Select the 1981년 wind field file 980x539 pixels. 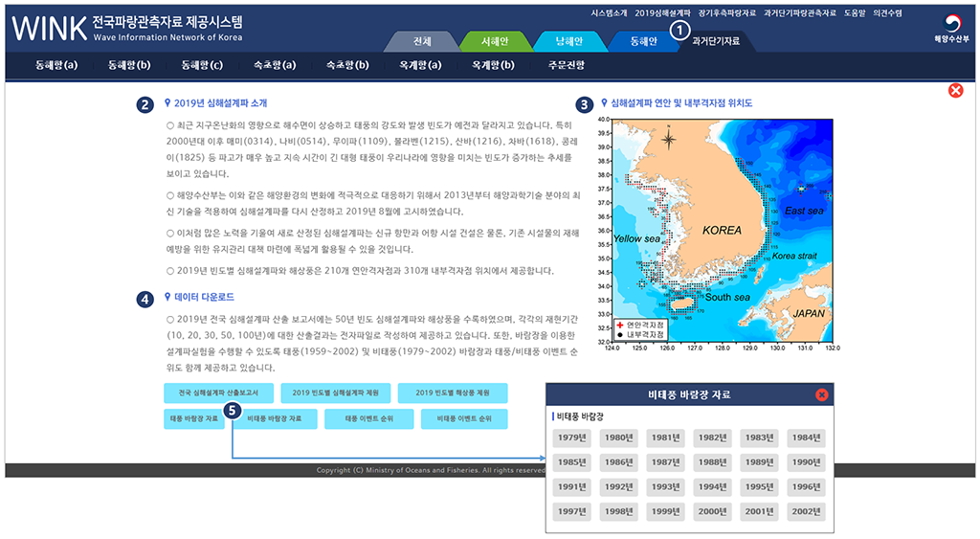666,438
